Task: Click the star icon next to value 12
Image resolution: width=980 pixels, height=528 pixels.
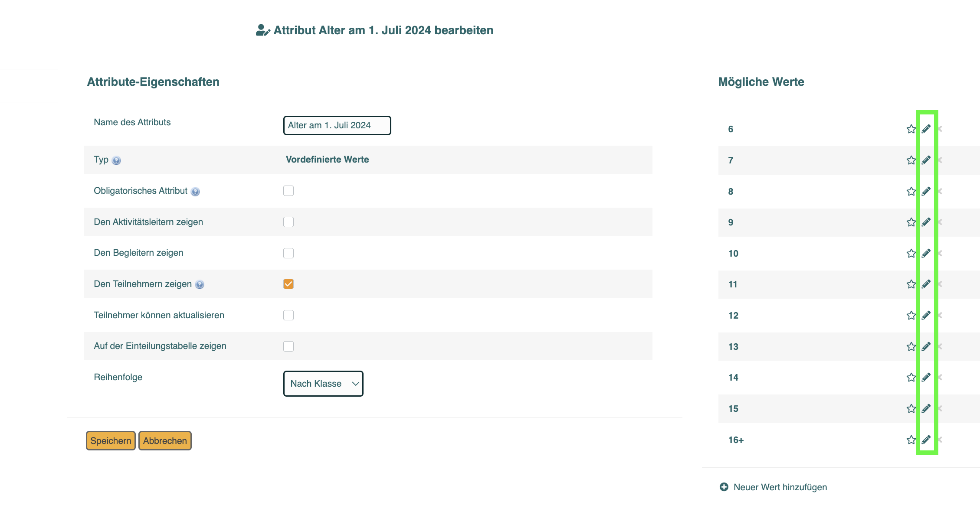Action: coord(911,315)
